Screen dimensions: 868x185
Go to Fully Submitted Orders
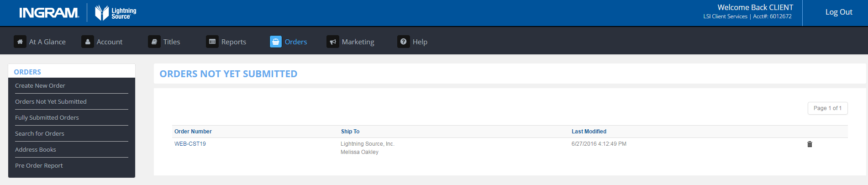click(47, 117)
